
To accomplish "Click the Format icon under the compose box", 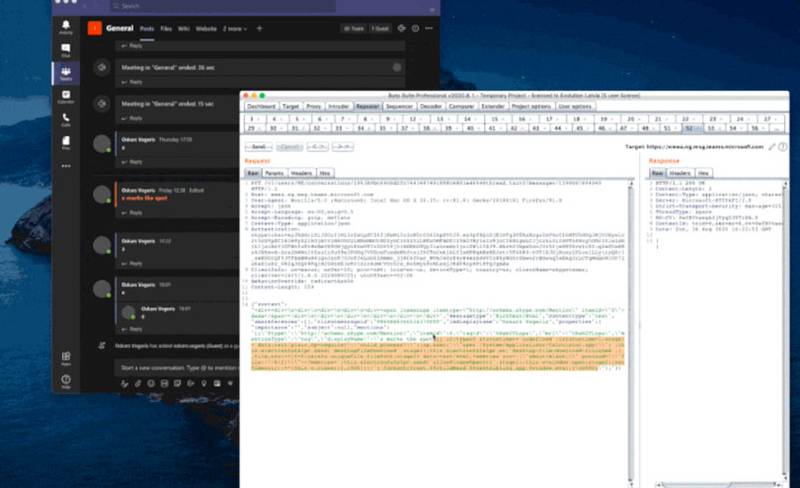I will [124, 383].
